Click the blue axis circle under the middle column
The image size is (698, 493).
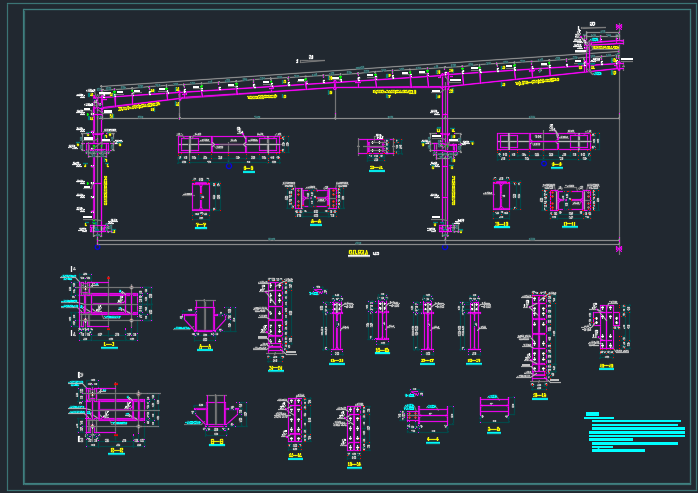click(445, 247)
